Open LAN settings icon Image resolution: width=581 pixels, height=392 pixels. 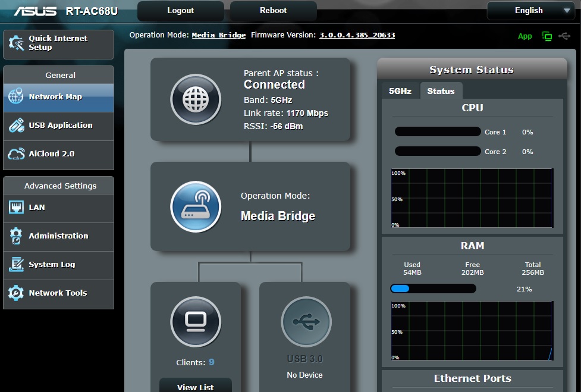[x=16, y=207]
